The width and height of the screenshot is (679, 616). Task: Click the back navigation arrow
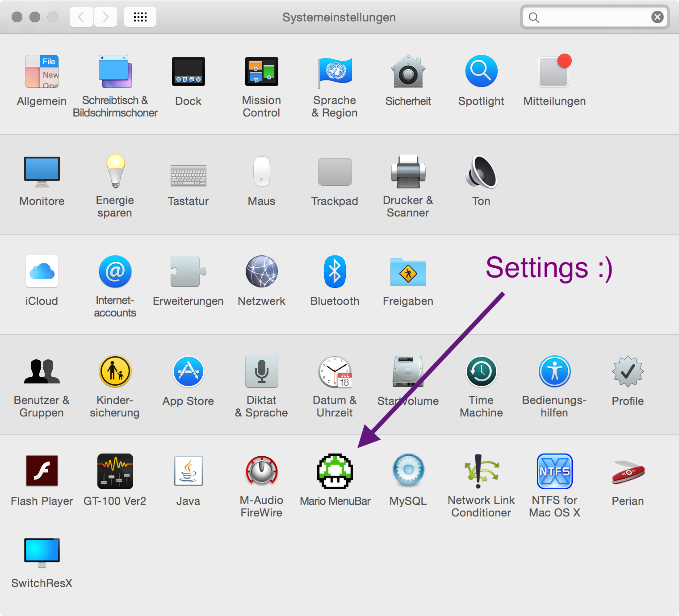[81, 17]
